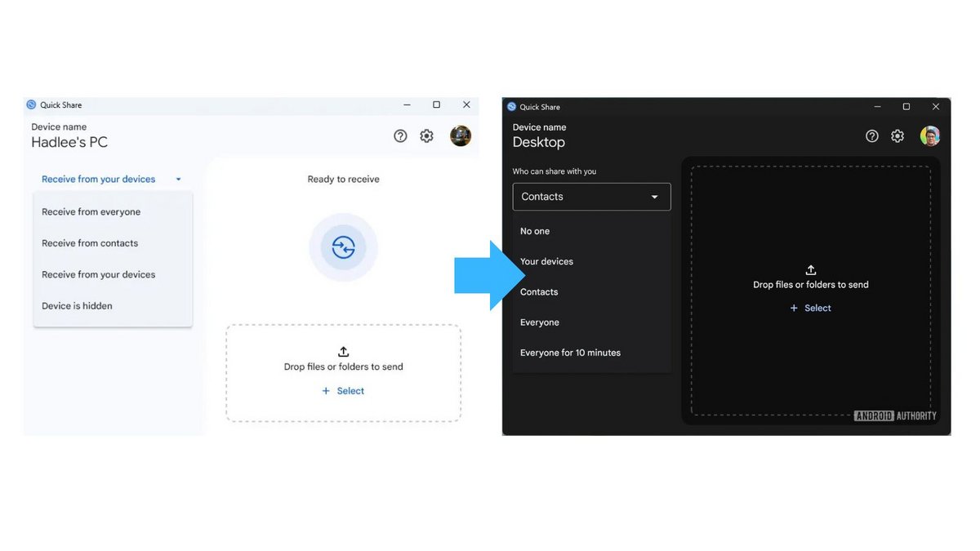Click the Quick Share logo in the light titlebar

pos(30,104)
